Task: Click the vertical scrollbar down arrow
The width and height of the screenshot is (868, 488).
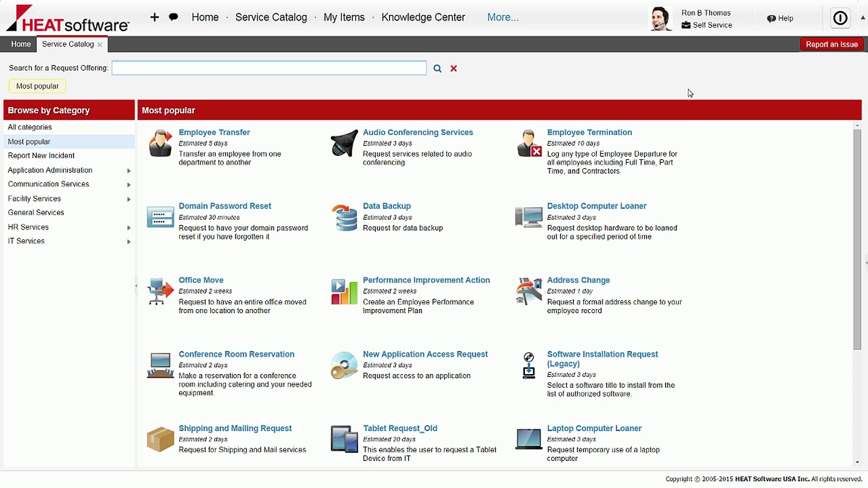Action: pyautogui.click(x=857, y=462)
